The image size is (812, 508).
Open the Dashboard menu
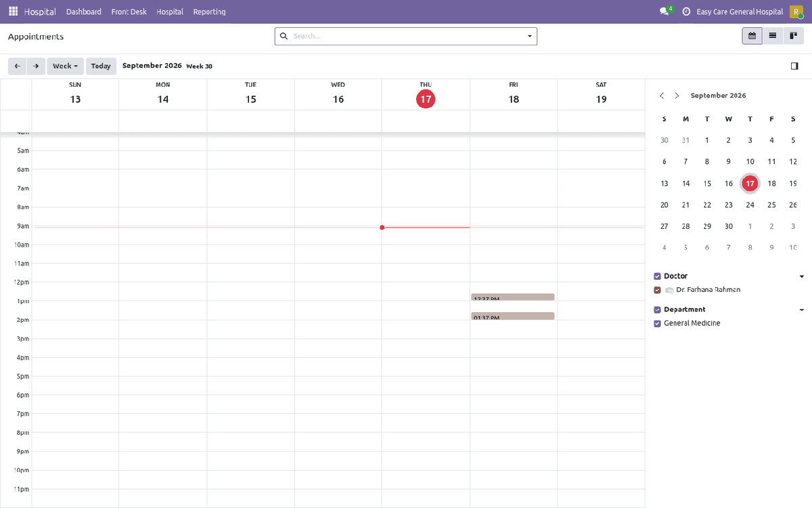84,12
